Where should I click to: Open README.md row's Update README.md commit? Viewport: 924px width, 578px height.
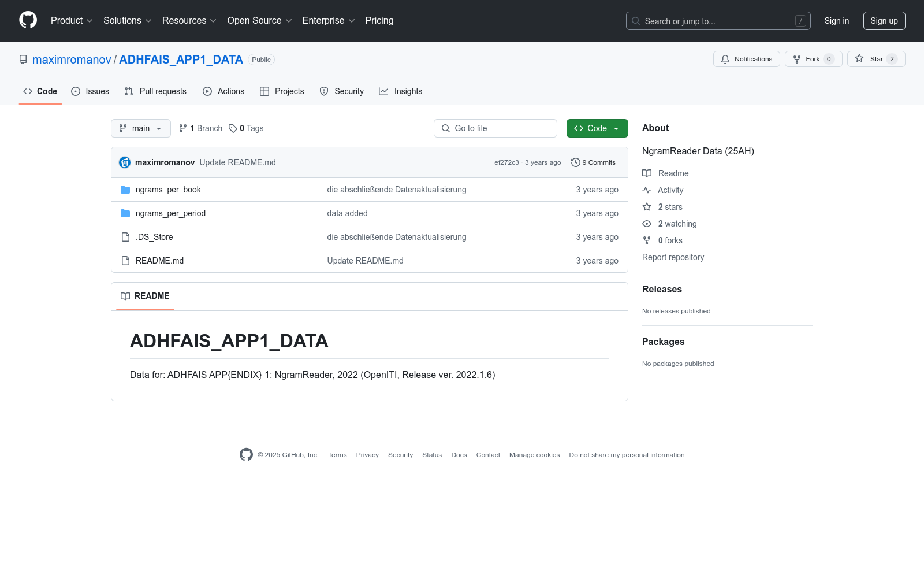point(365,261)
